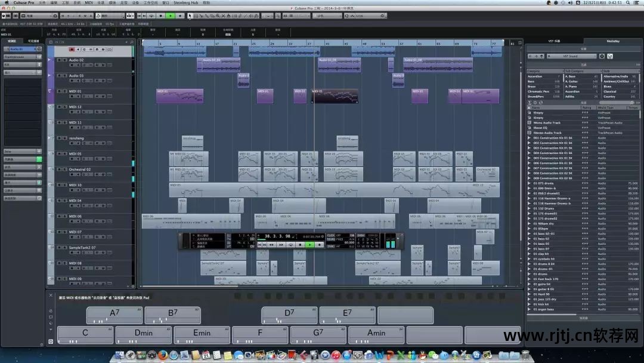Screen dimensions: 644x363
Task: Click the reset filter icon in MediaBay
Action: pos(602,56)
